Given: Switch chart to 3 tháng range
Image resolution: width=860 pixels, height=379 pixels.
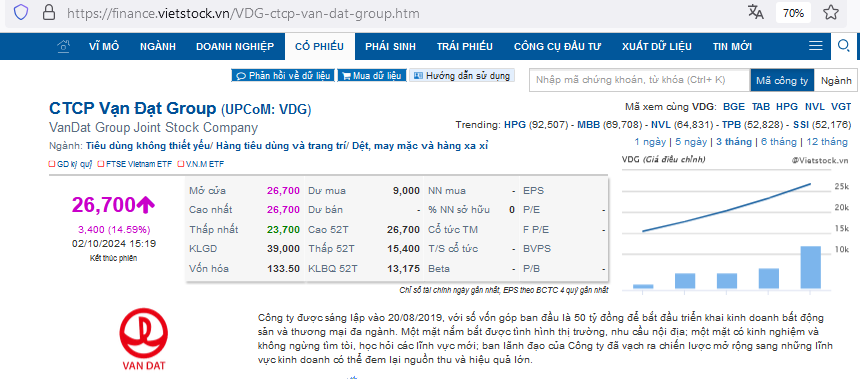Looking at the screenshot, I should pyautogui.click(x=734, y=142).
